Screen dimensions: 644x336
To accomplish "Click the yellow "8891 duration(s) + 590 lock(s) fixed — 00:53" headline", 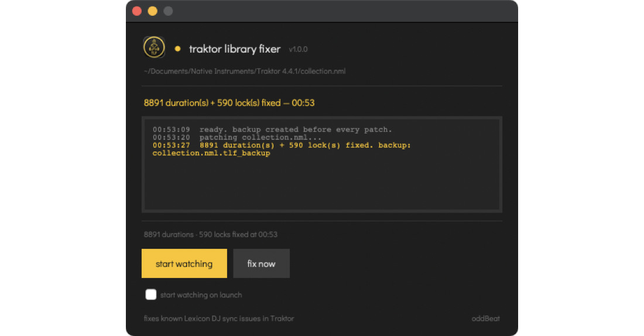I will click(x=229, y=102).
